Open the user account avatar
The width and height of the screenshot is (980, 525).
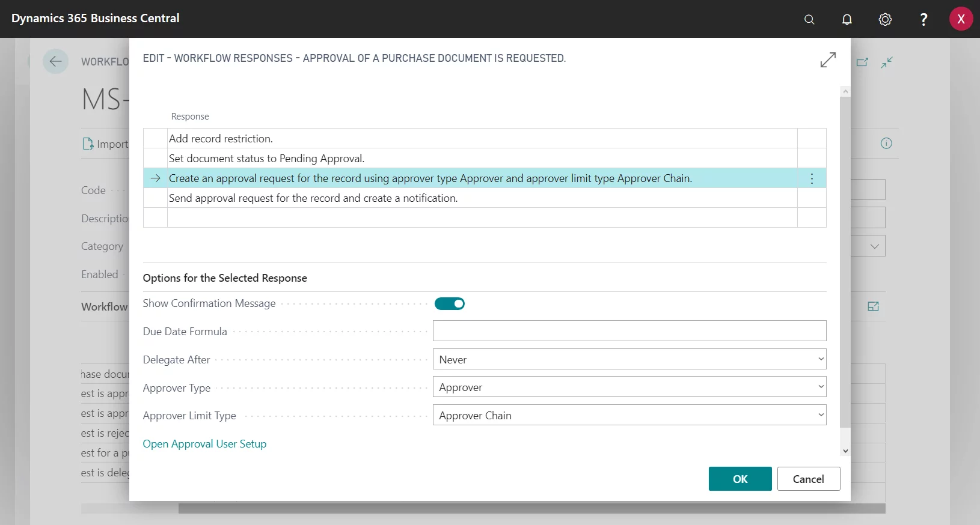(961, 19)
